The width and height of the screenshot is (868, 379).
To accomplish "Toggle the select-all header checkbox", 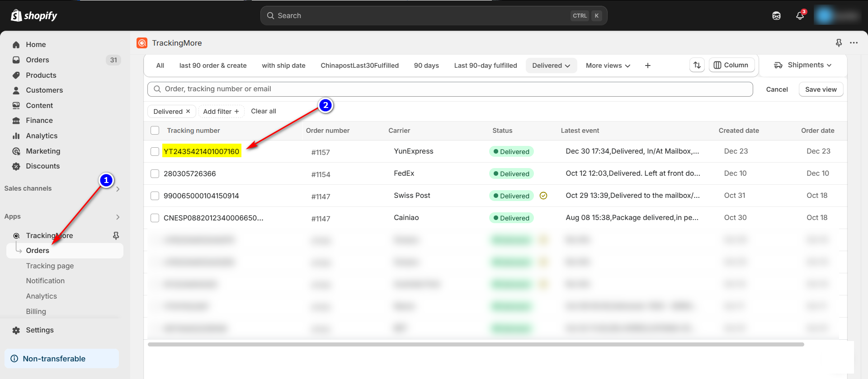I will pos(155,131).
